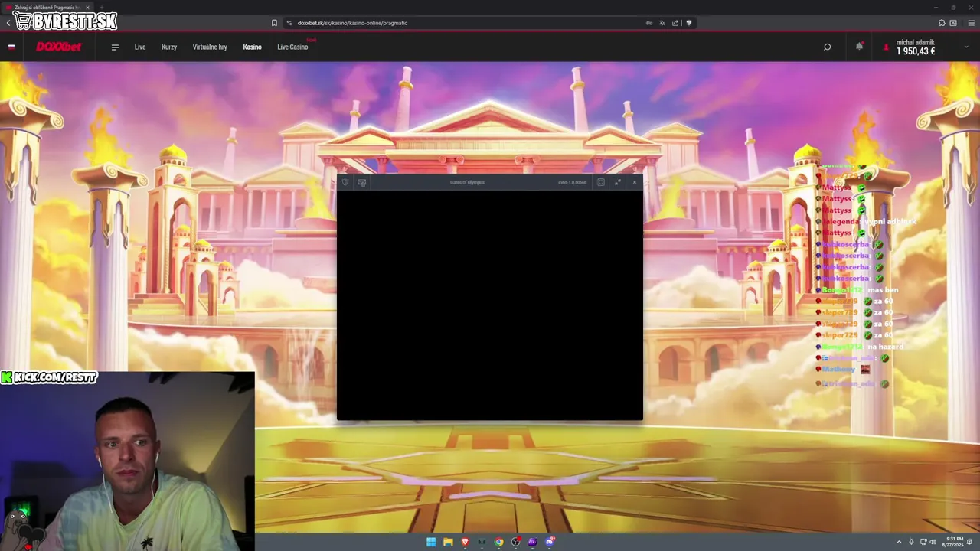Open File Explorer from taskbar
Screen dimensions: 980x551
pos(448,542)
